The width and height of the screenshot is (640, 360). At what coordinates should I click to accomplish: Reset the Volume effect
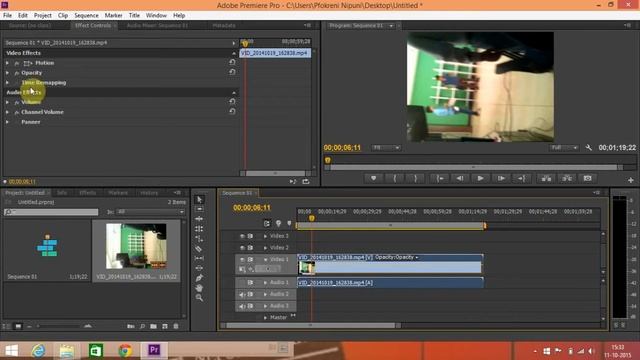[x=232, y=101]
